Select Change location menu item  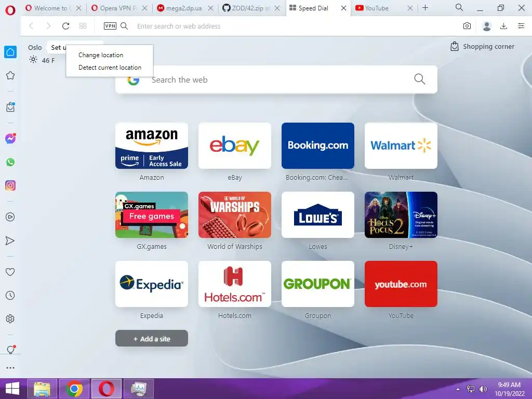point(101,55)
